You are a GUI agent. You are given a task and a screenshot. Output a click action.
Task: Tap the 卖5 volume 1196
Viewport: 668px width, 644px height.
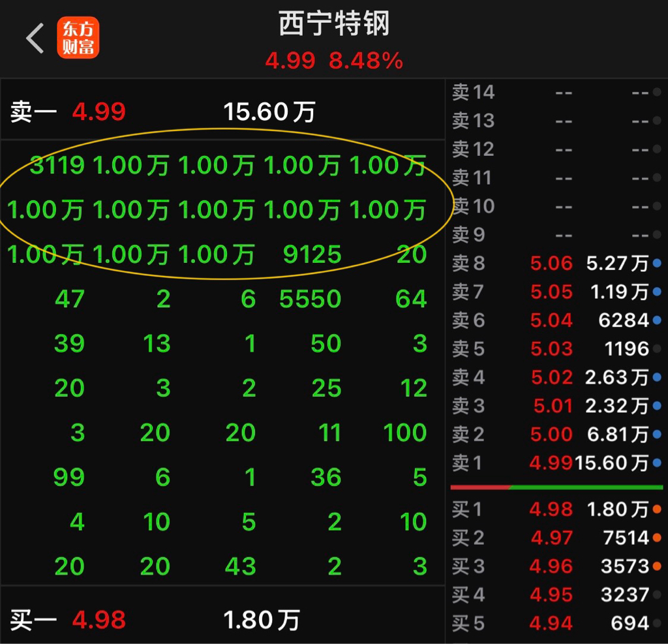[627, 348]
